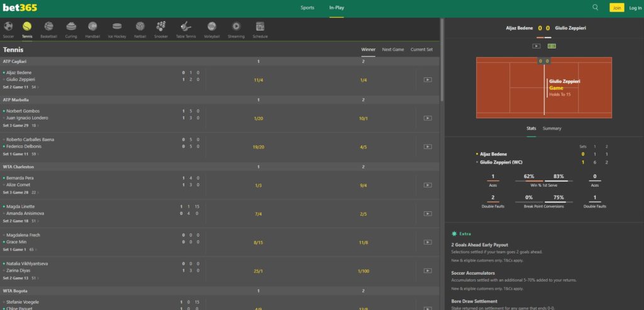Viewport: 644px width, 310px height.
Task: Click the match list vertical scrollbar
Action: (442, 60)
